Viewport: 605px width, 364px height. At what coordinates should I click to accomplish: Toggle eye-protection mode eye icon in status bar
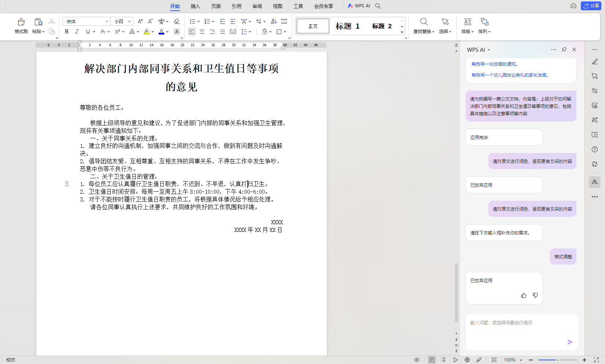click(417, 360)
